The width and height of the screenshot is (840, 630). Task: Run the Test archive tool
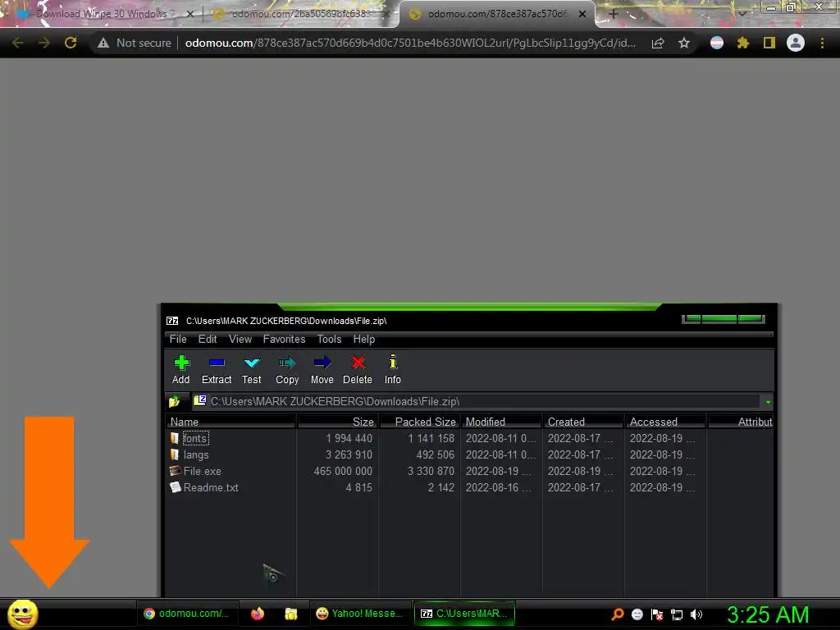[x=251, y=370]
